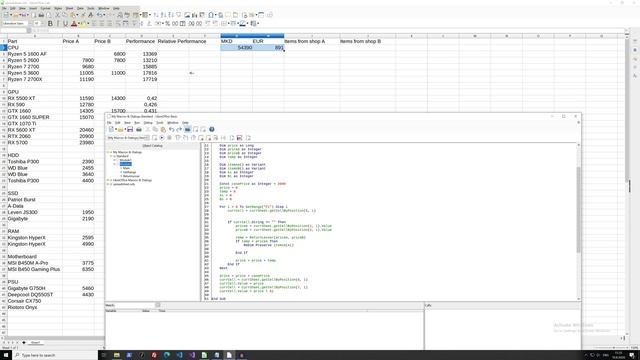Apply font color swatch in Calc toolbar
The height and width of the screenshot is (360, 640).
tap(73, 23)
